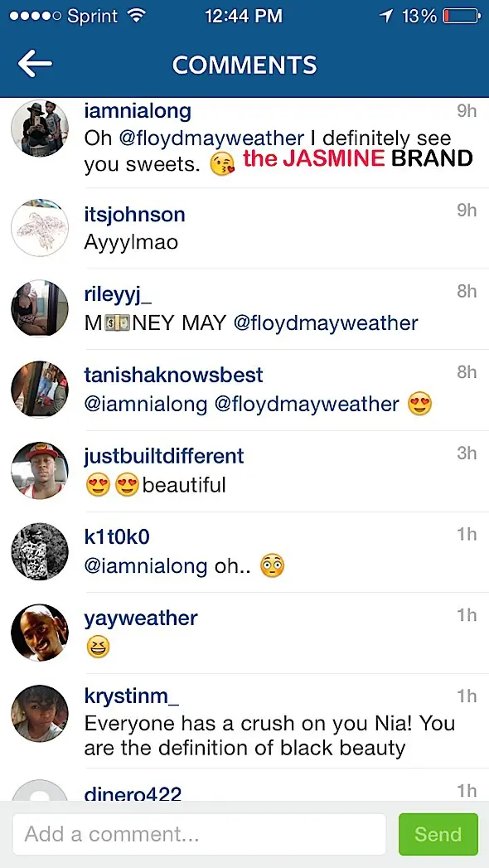Viewport: 489px width, 868px height.
Task: Tap @floydmayweather mention in iamnialong's comment
Action: [x=212, y=138]
